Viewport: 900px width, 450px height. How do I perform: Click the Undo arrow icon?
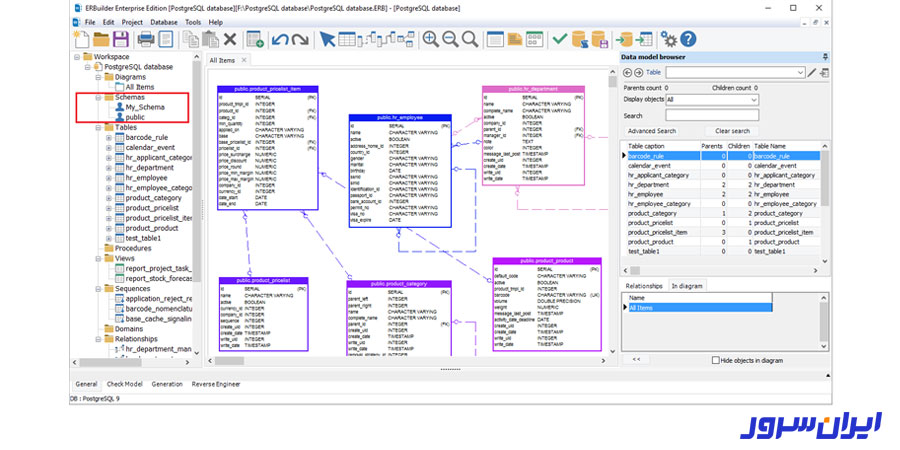click(x=280, y=39)
